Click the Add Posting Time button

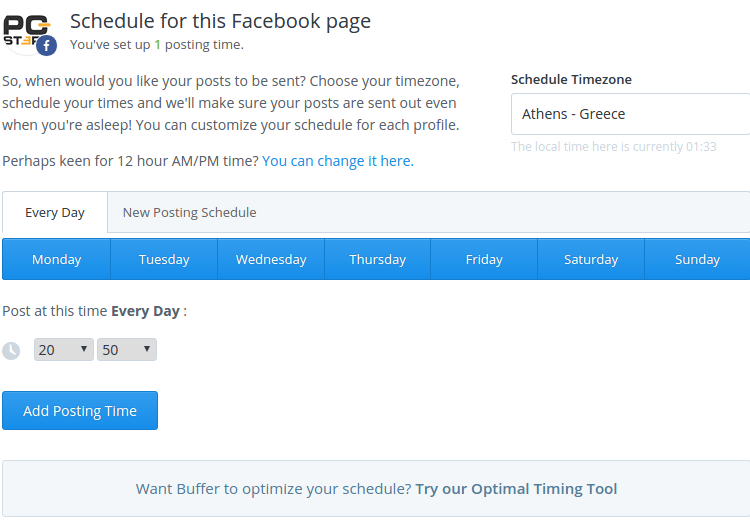point(80,411)
